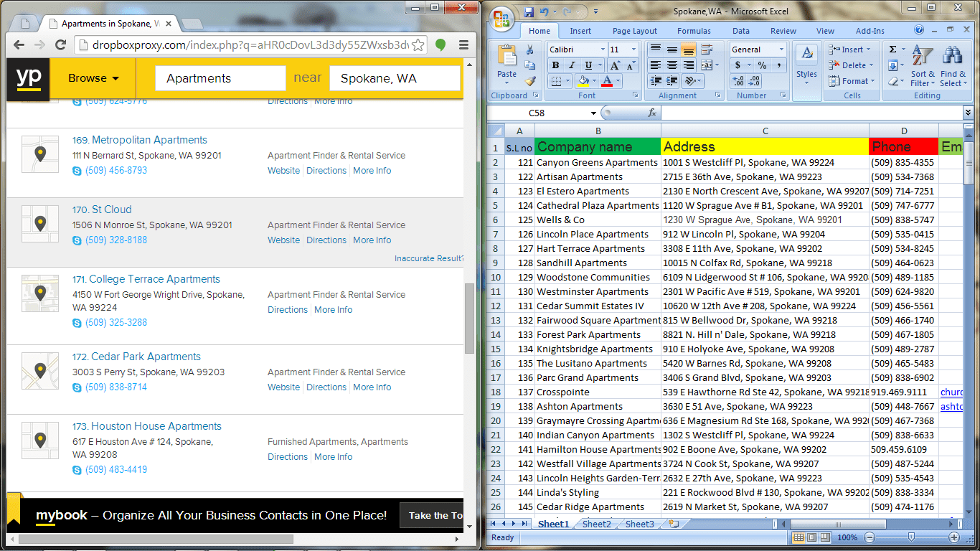
Task: Switch to the Page Layout ribbon tab
Action: 634,31
